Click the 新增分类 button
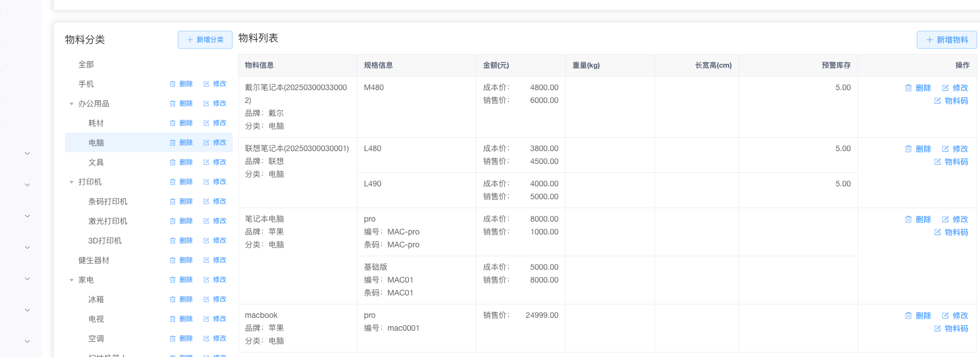The width and height of the screenshot is (980, 357). (x=205, y=40)
